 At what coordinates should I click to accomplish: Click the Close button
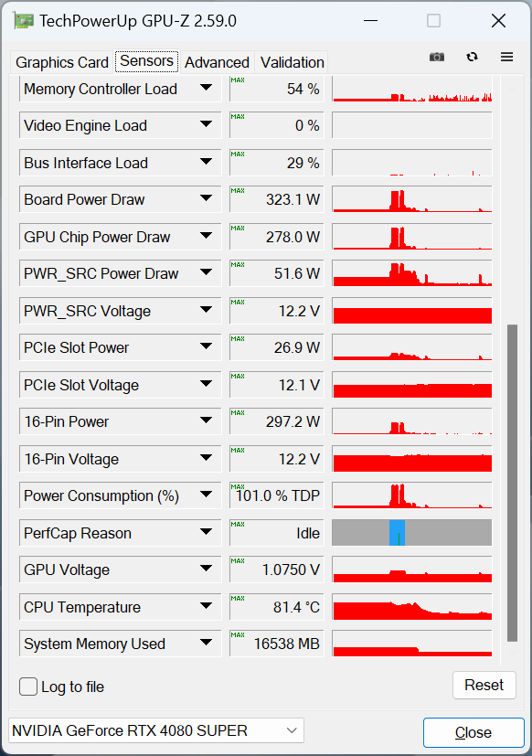(x=473, y=732)
